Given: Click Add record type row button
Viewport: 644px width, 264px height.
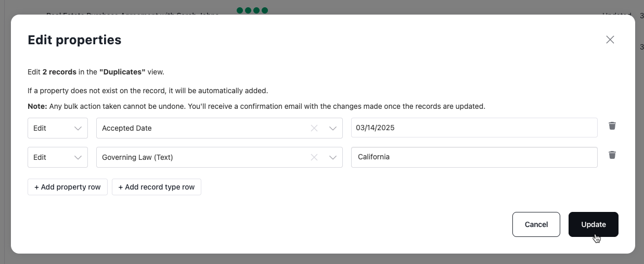Looking at the screenshot, I should (x=157, y=187).
